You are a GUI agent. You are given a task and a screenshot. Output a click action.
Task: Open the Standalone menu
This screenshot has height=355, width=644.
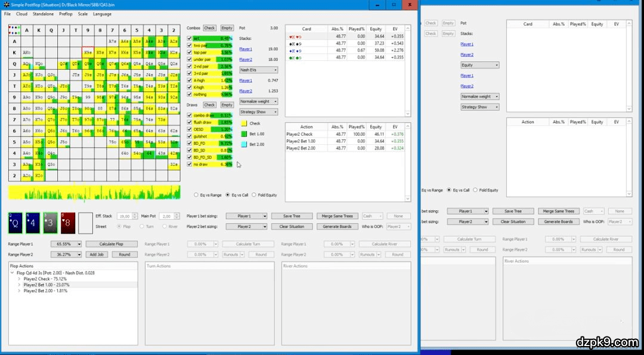pos(43,14)
